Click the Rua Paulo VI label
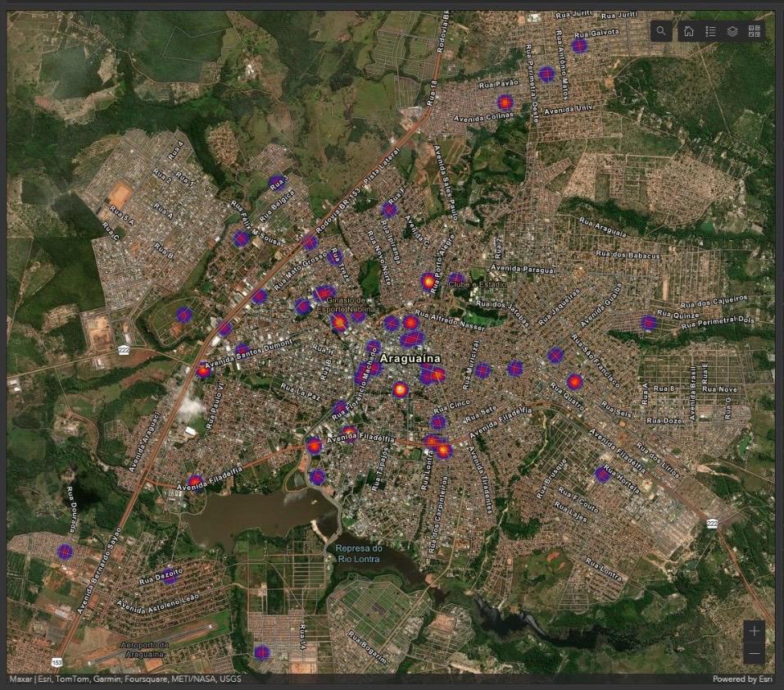 click(215, 406)
